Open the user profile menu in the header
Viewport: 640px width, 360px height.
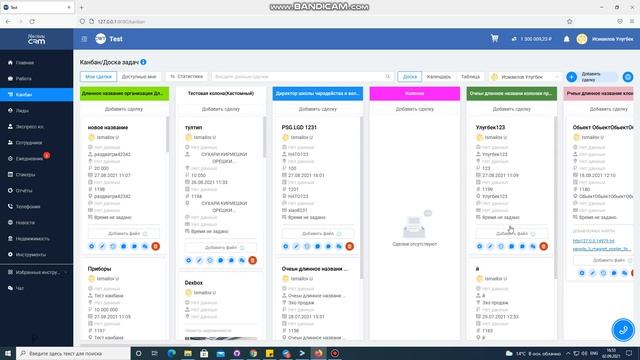coord(605,39)
